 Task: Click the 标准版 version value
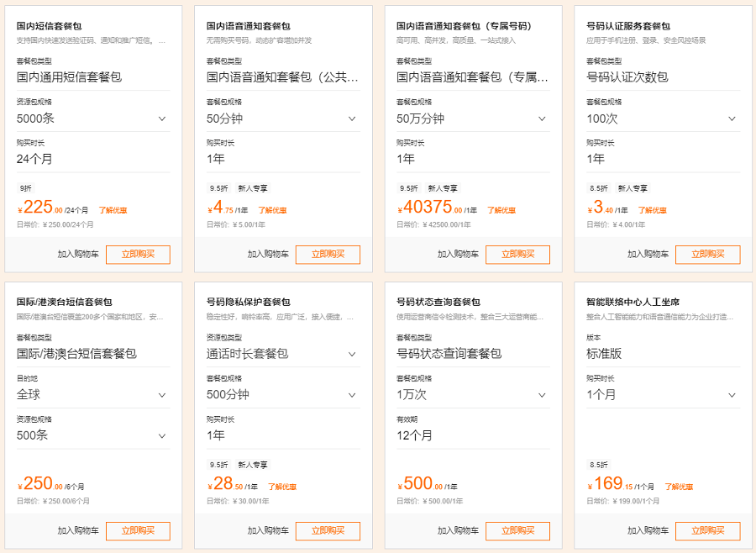click(604, 354)
